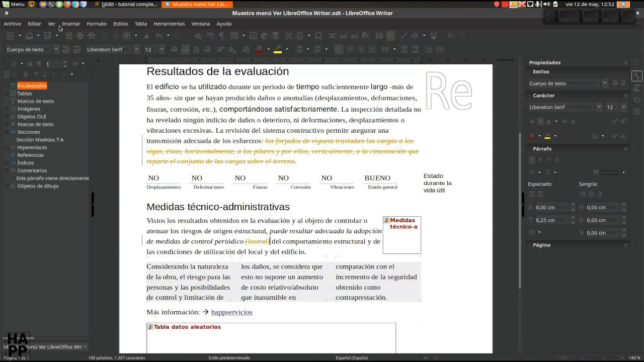This screenshot has height=362, width=644.
Task: Click the Insert Chart icon
Action: tap(264, 36)
